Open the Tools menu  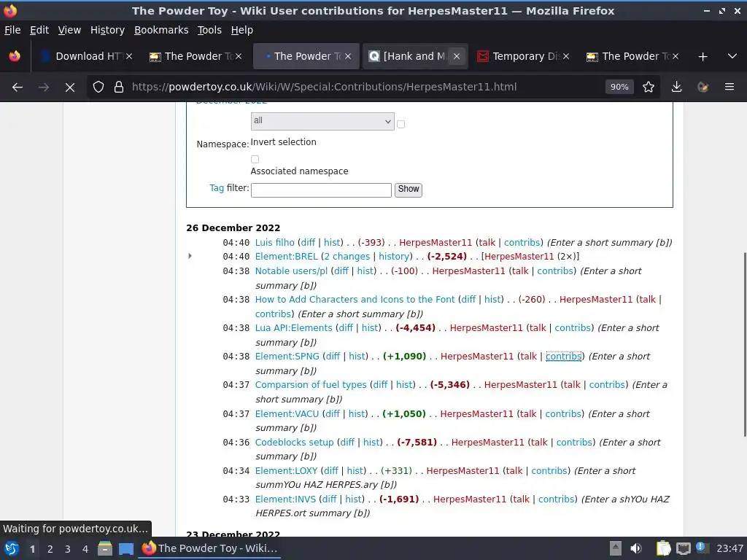tap(209, 30)
